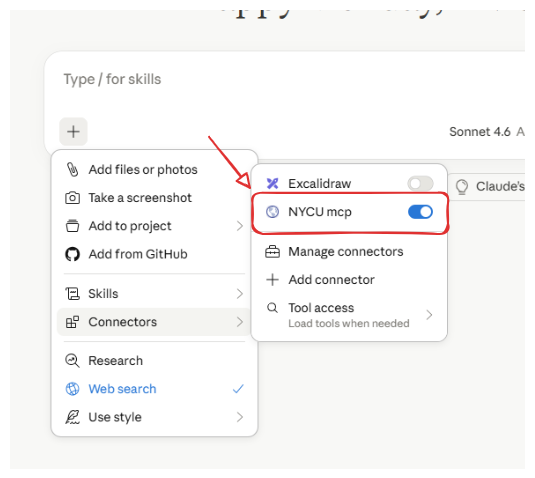Expand the Skills submenu chevron
The height and width of the screenshot is (478, 535).
[x=240, y=294]
